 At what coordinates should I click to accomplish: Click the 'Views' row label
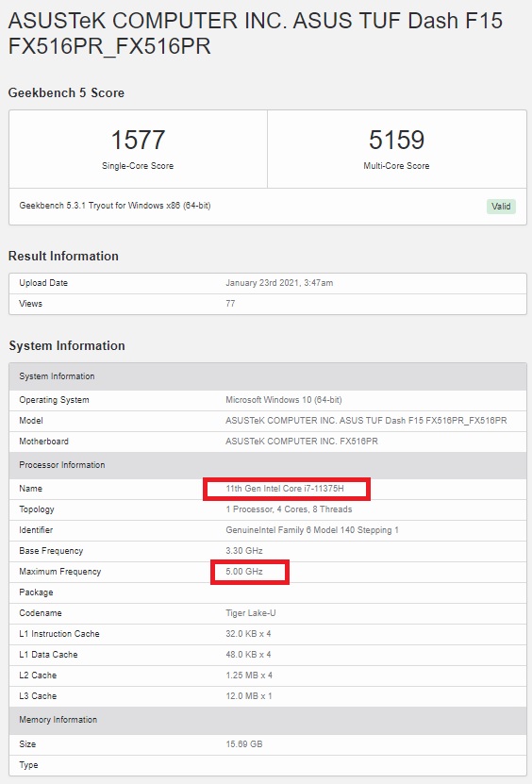point(30,304)
